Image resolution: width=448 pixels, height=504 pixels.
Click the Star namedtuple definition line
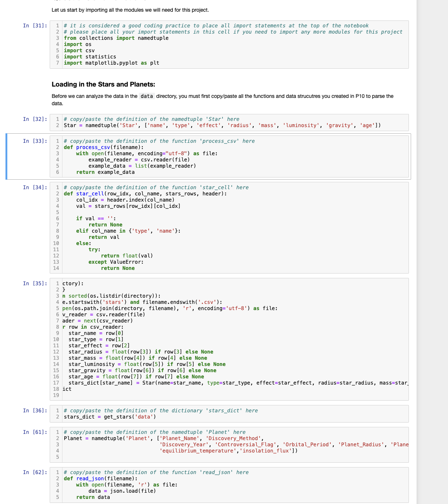222,125
